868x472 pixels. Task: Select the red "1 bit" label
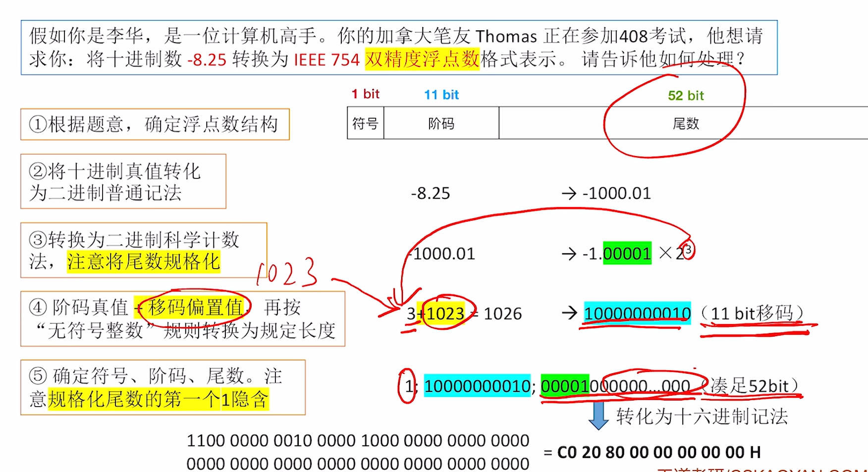[365, 94]
